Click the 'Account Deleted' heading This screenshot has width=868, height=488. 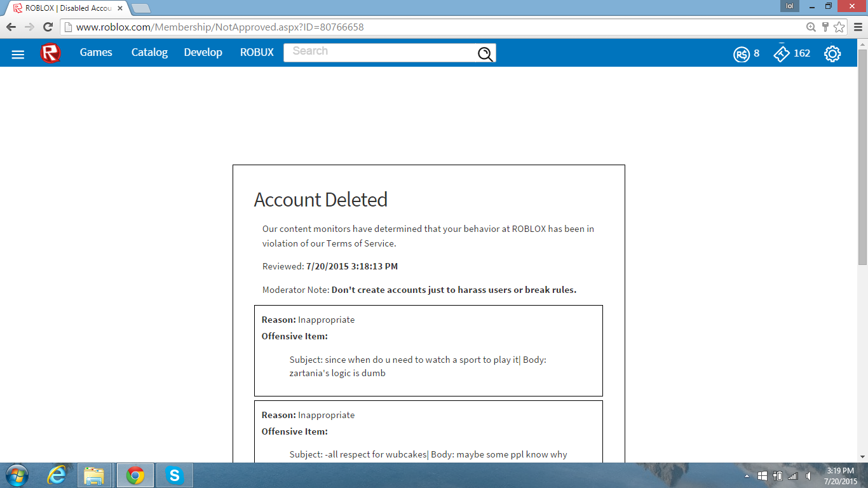(321, 200)
